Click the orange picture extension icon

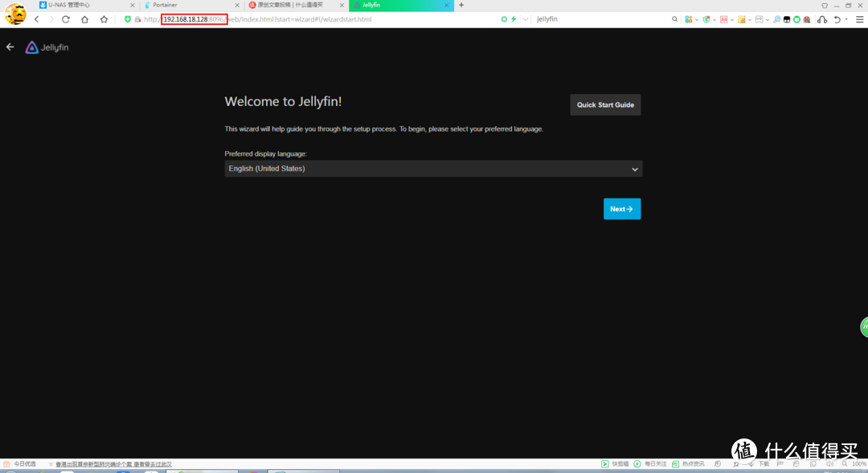[742, 19]
